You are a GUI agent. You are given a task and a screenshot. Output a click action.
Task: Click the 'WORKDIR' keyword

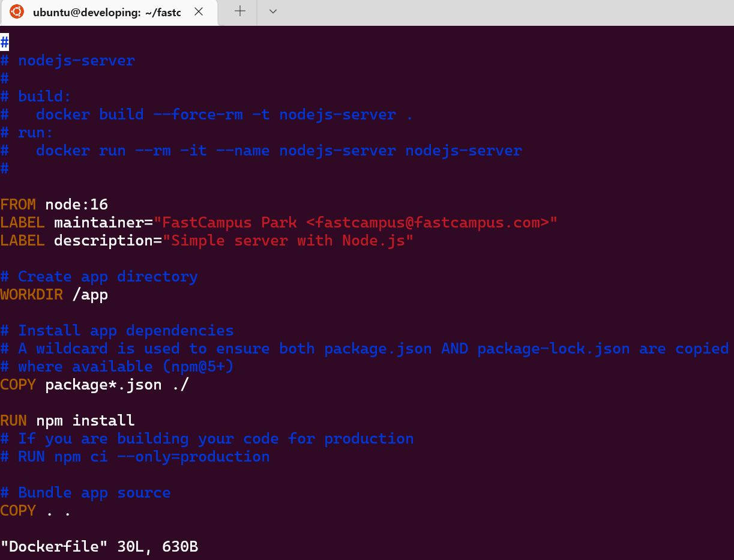tap(32, 295)
